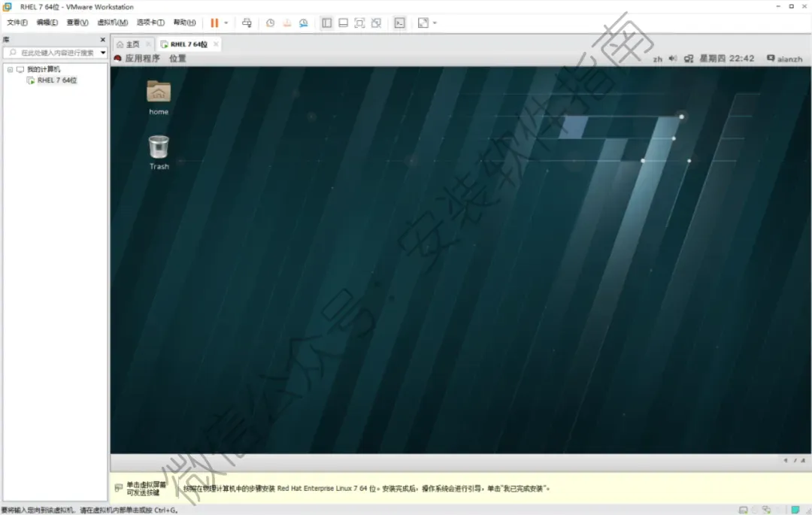Click the VMware Workstation app logo icon
The image size is (812, 515).
[x=8, y=7]
